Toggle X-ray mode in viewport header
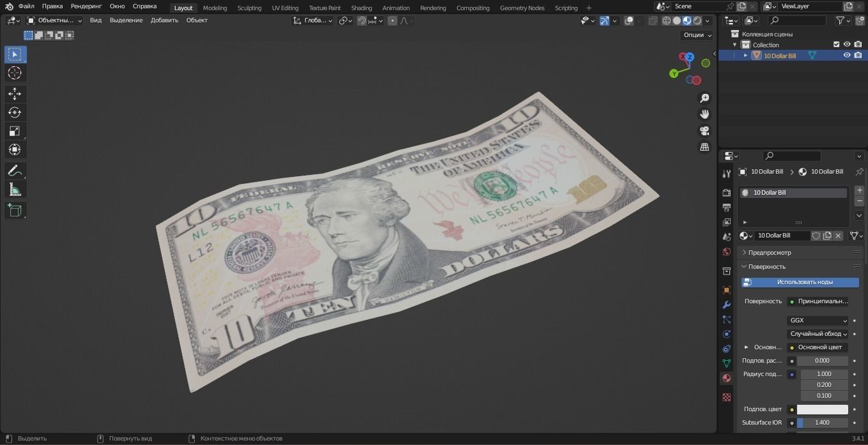The width and height of the screenshot is (868, 445). [x=653, y=20]
